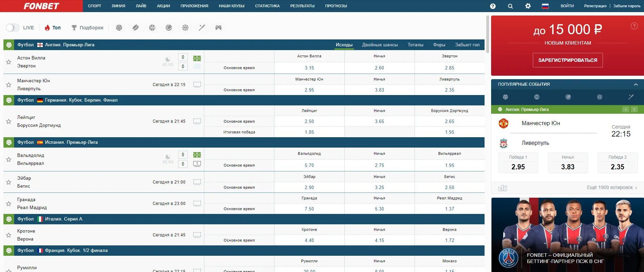644x272 pixels.
Task: Open СТАТИСТИКА menu
Action: coord(267,6)
